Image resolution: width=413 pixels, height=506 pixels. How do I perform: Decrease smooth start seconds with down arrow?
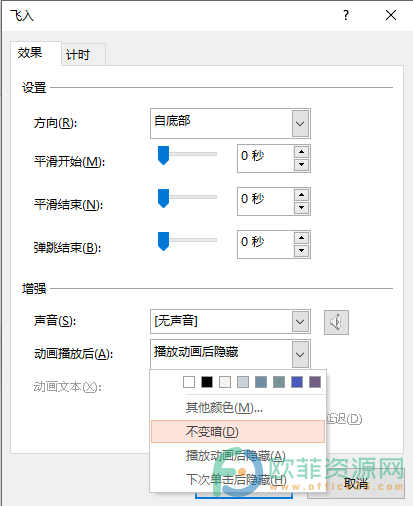coord(302,165)
